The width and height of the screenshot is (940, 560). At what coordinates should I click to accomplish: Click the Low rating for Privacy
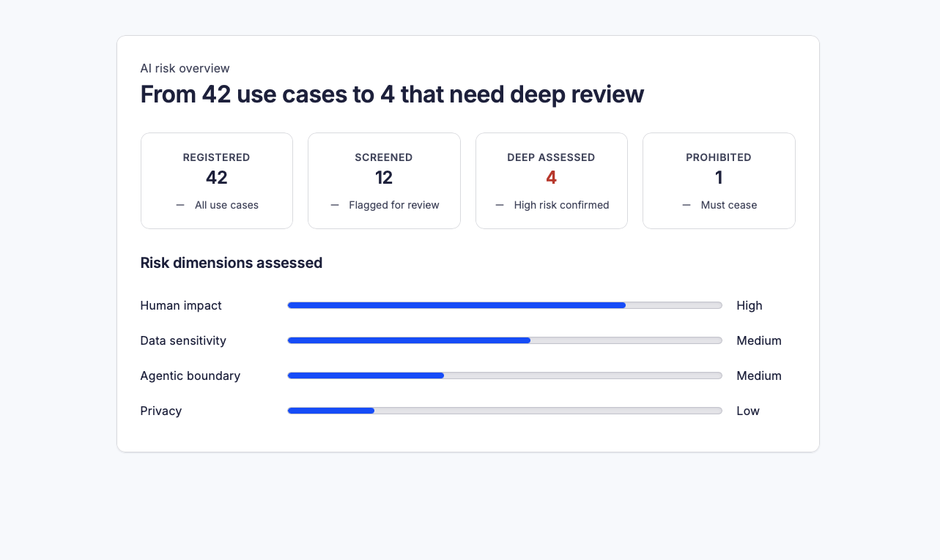coord(748,411)
